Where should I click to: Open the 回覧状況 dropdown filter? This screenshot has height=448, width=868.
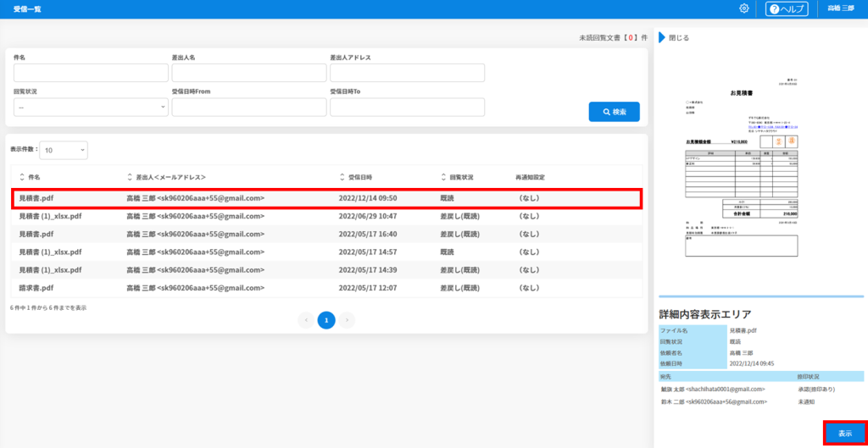pyautogui.click(x=91, y=108)
